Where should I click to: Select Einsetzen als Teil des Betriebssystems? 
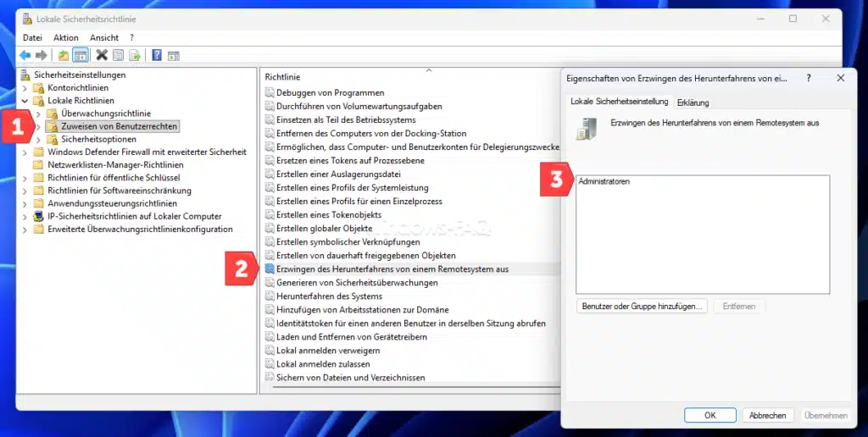[x=346, y=119]
